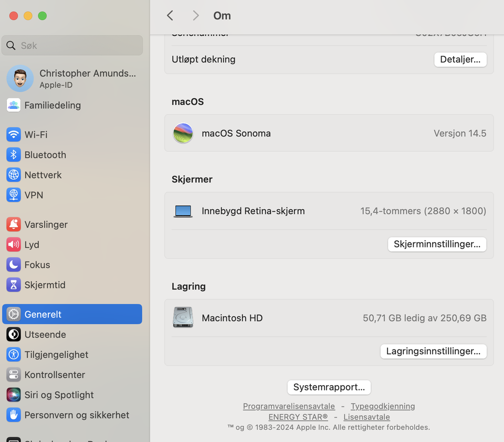Screen dimensions: 504x442
Task: Click the Innebygd Retina-skjerm label
Action: (253, 211)
